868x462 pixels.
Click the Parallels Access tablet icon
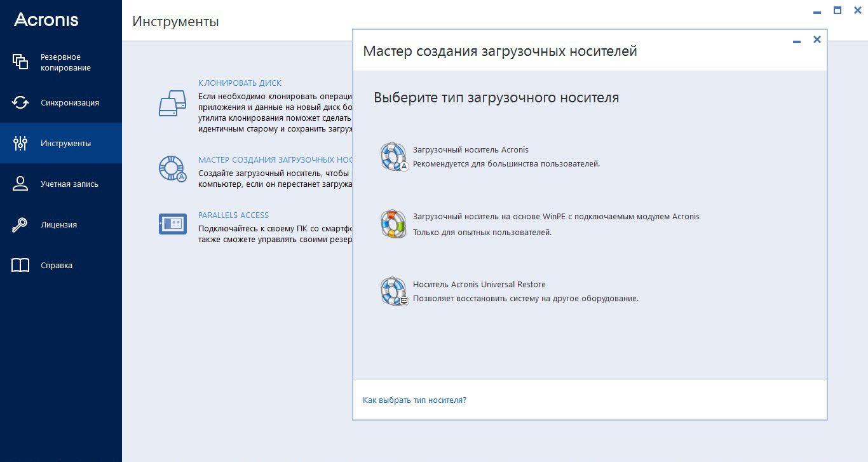pyautogui.click(x=172, y=224)
